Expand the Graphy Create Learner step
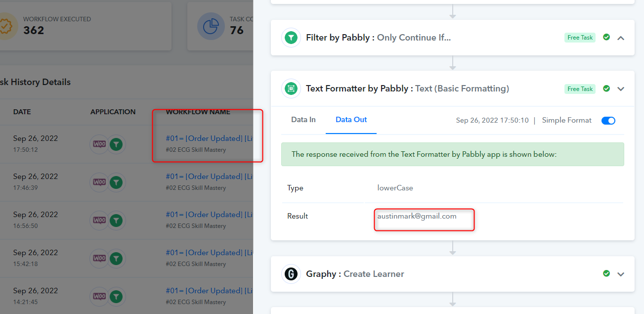644x314 pixels. (x=621, y=274)
